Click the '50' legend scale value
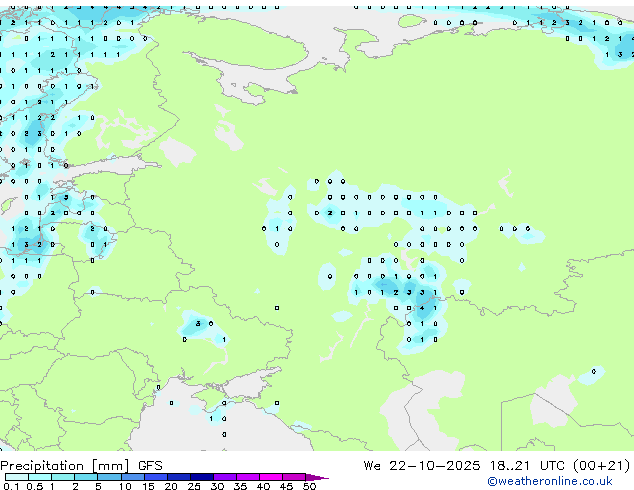Viewport: 634px width, 490px height. click(309, 486)
